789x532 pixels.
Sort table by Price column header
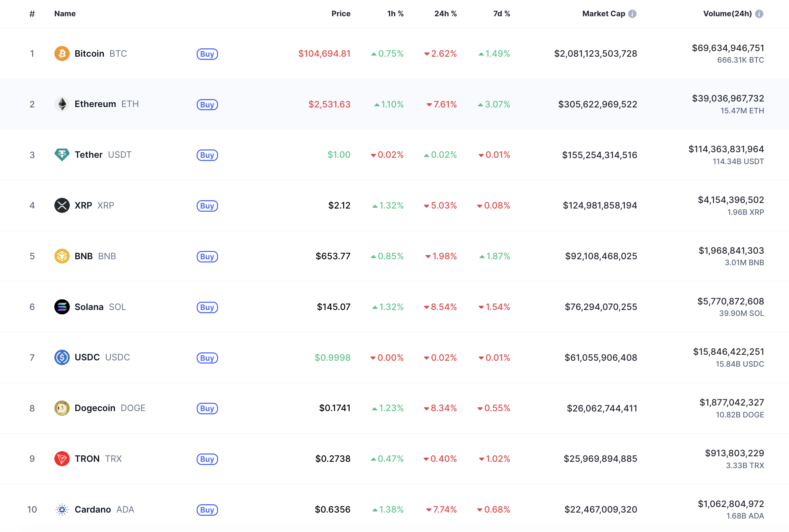[341, 14]
